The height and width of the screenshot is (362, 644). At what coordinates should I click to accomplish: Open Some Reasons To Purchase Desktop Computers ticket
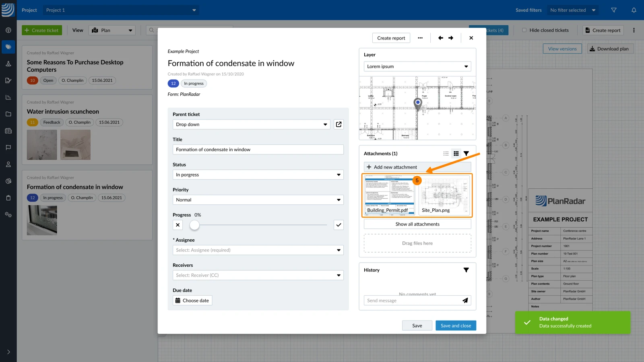pos(87,67)
